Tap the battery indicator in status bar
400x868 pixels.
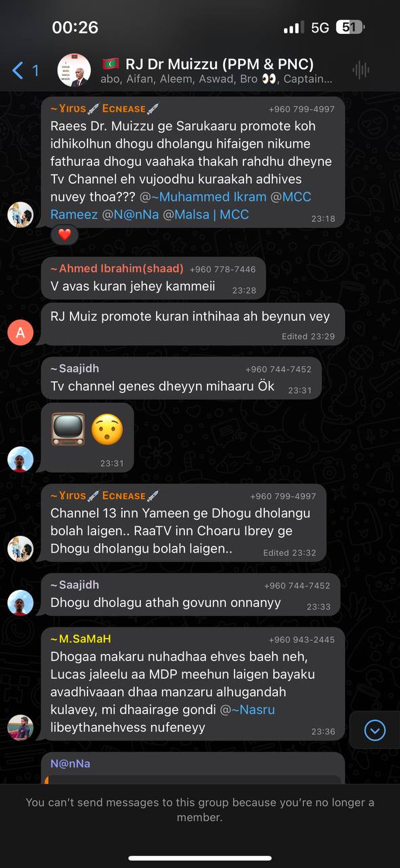pyautogui.click(x=351, y=28)
